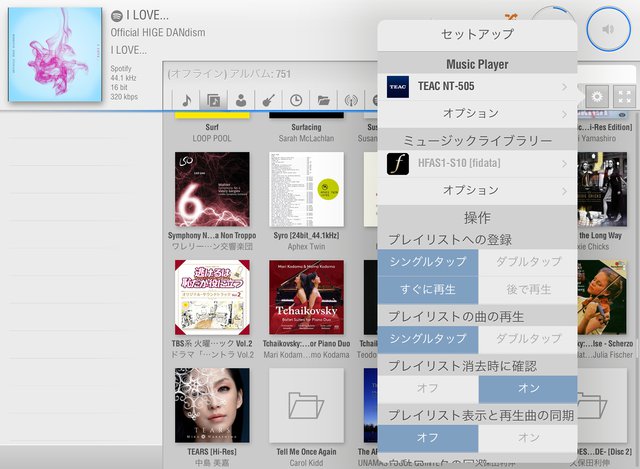Expand the TEAC NT-505 music player row
This screenshot has height=469, width=640.
coord(477,87)
